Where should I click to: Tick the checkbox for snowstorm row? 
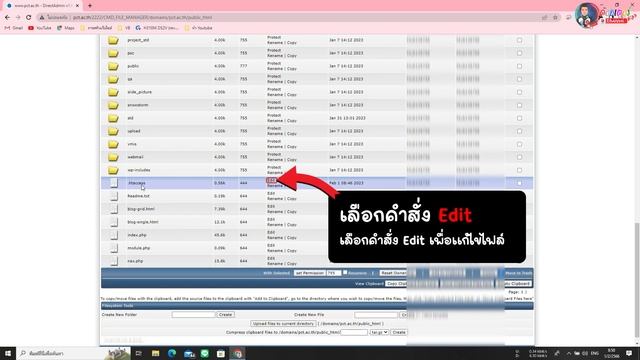click(519, 105)
